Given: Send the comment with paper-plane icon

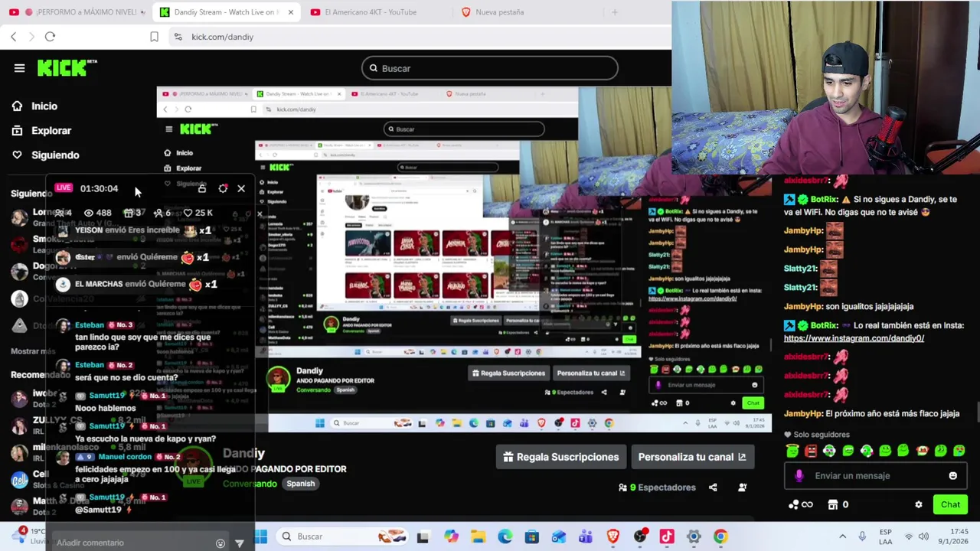Looking at the screenshot, I should (x=239, y=543).
